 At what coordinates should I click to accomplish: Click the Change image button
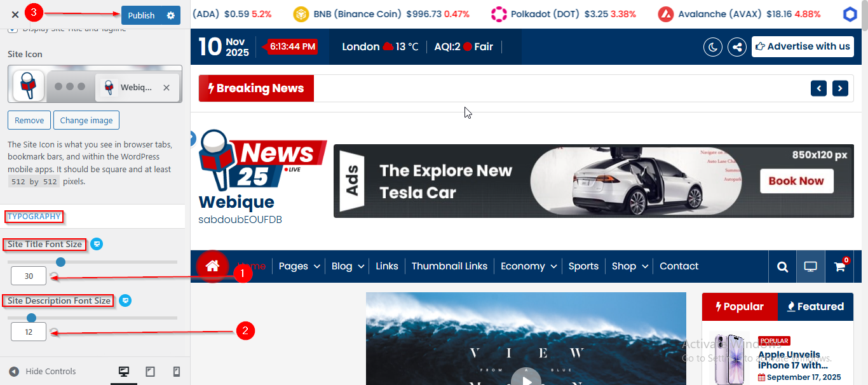coord(86,120)
